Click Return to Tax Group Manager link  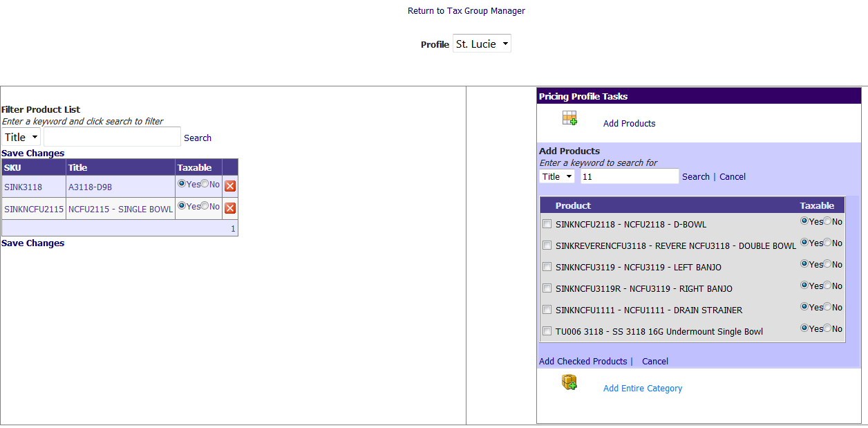(466, 10)
